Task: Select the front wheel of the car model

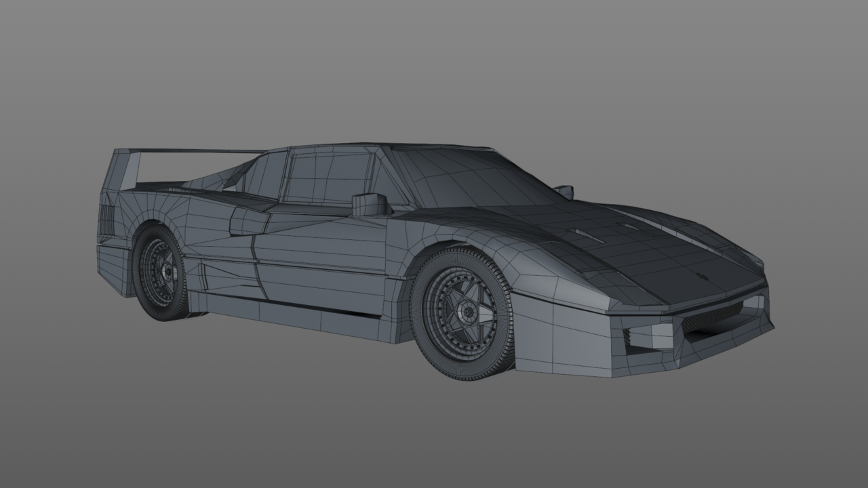Action: [x=461, y=312]
